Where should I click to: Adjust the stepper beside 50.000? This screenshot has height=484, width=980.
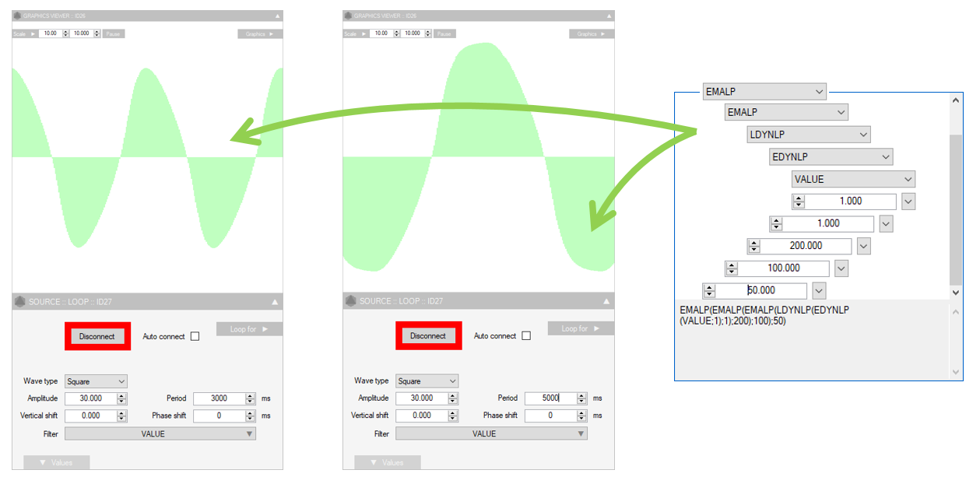pyautogui.click(x=709, y=290)
